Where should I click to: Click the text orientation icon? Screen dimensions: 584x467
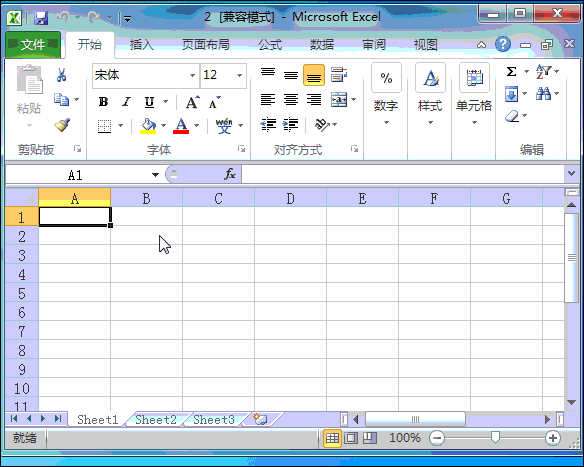coord(322,124)
